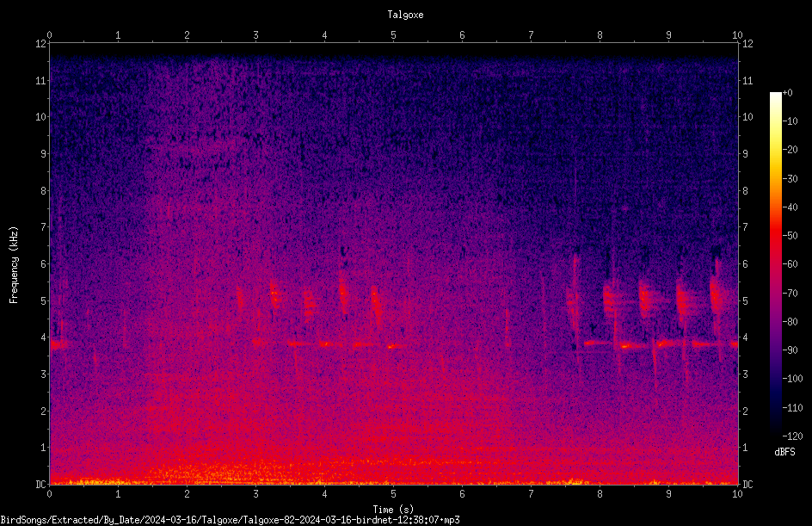The height and width of the screenshot is (526, 812).
Task: Click the horizontal 3.8 kHz tone near 4 seconds
Action: (x=326, y=343)
